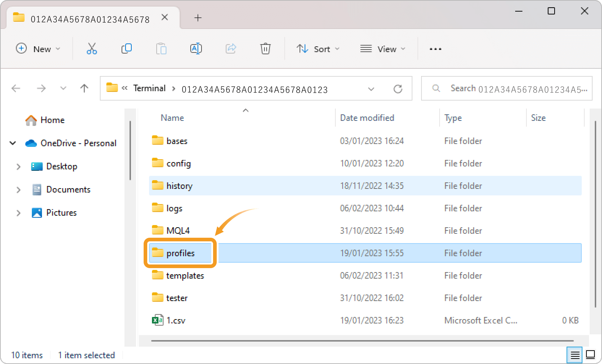The width and height of the screenshot is (602, 364).
Task: Switch to details view in status bar
Action: [x=575, y=355]
